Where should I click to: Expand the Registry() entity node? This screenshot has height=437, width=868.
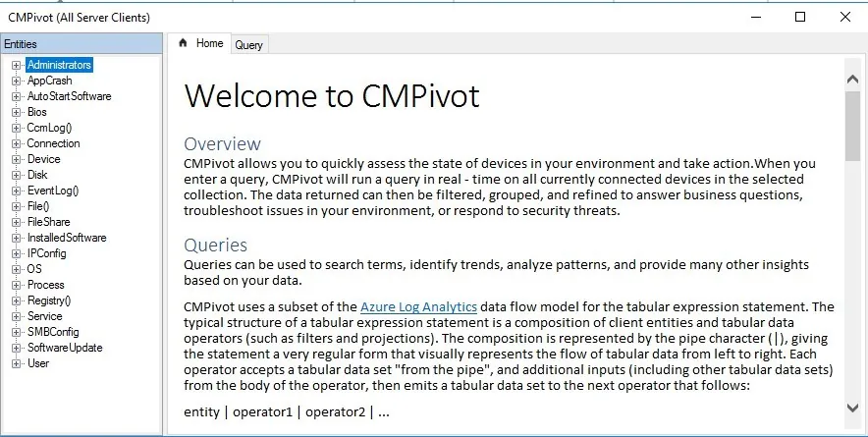16,300
